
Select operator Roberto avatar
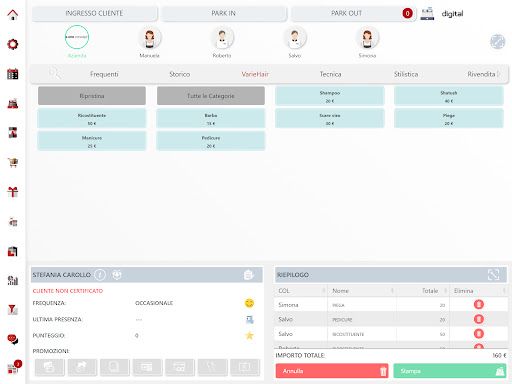(x=222, y=38)
